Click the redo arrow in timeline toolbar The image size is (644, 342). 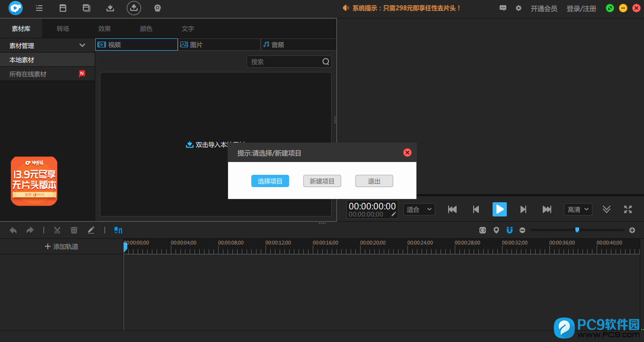click(x=30, y=230)
